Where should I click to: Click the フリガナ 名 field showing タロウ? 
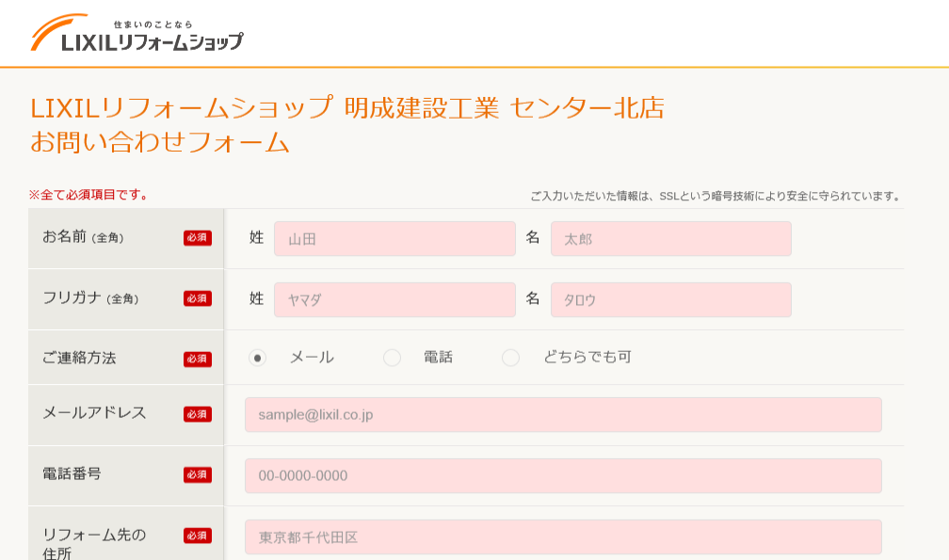tap(670, 299)
